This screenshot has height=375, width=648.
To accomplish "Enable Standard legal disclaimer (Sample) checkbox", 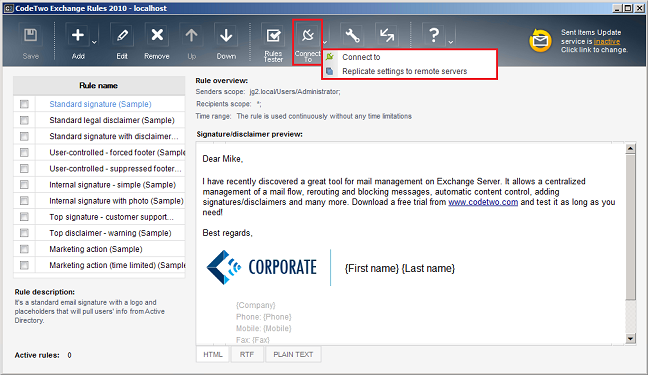I will [x=24, y=120].
